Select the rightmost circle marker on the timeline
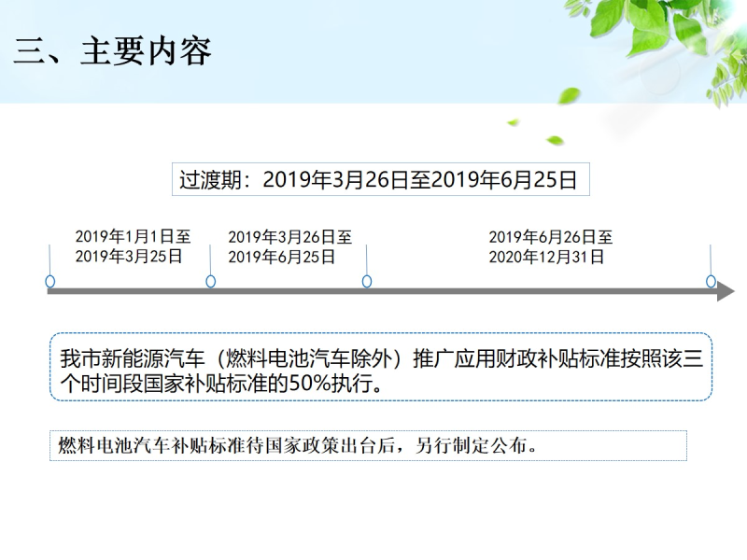 pyautogui.click(x=711, y=281)
